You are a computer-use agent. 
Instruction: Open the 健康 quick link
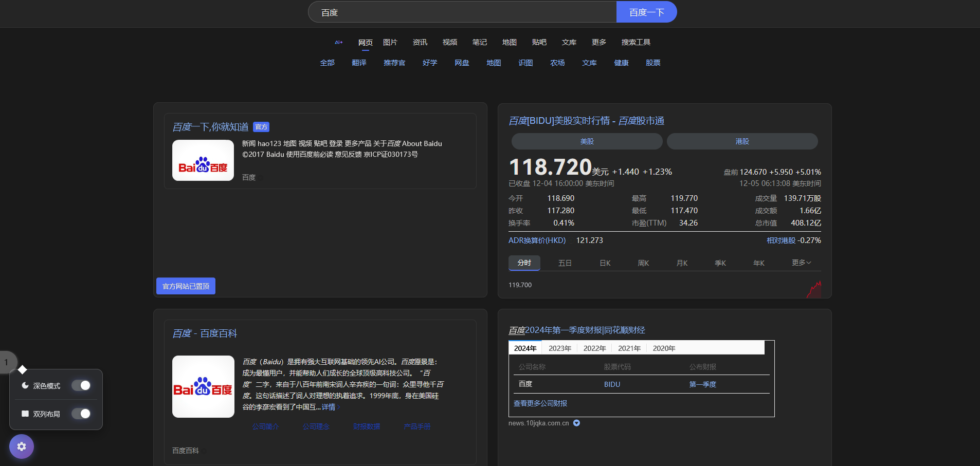[x=621, y=63]
